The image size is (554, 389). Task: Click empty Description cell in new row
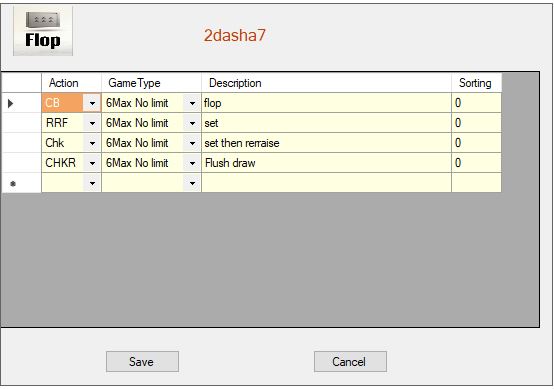(x=326, y=183)
